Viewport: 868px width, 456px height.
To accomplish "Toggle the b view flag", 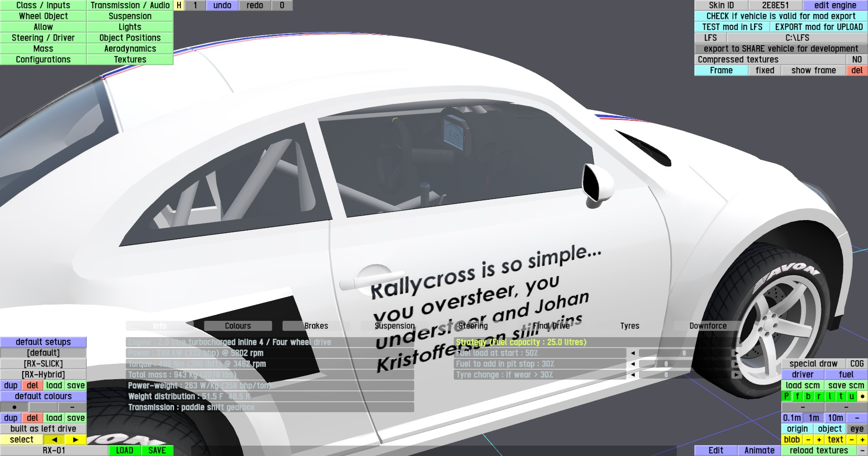I will point(808,396).
